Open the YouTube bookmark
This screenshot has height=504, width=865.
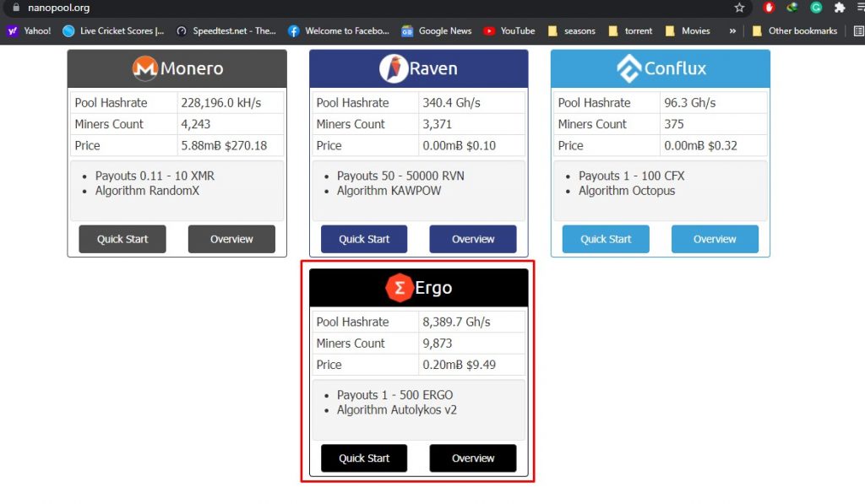[509, 31]
